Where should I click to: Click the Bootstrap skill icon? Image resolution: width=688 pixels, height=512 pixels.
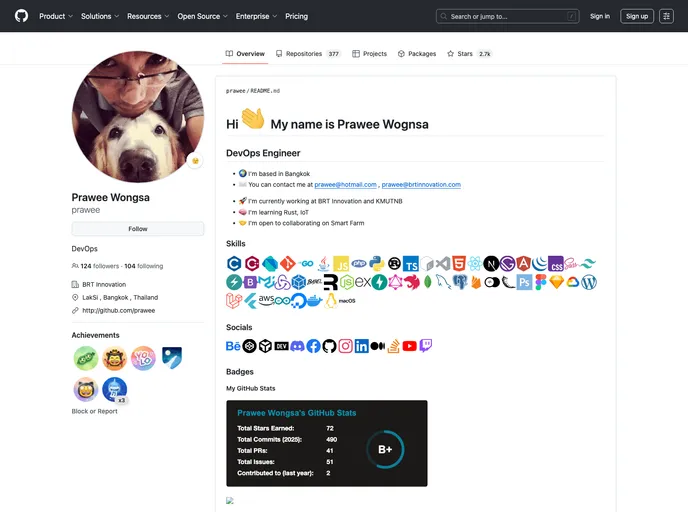pyautogui.click(x=250, y=282)
